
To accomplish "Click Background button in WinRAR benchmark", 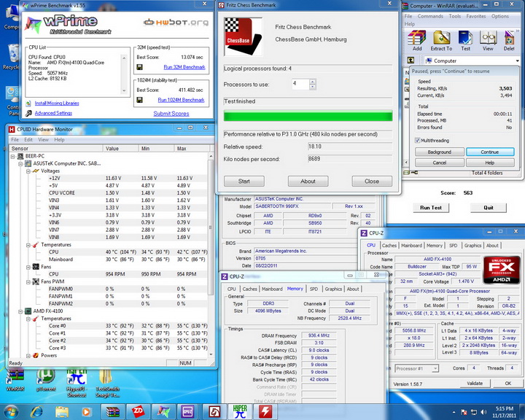I will pos(439,152).
